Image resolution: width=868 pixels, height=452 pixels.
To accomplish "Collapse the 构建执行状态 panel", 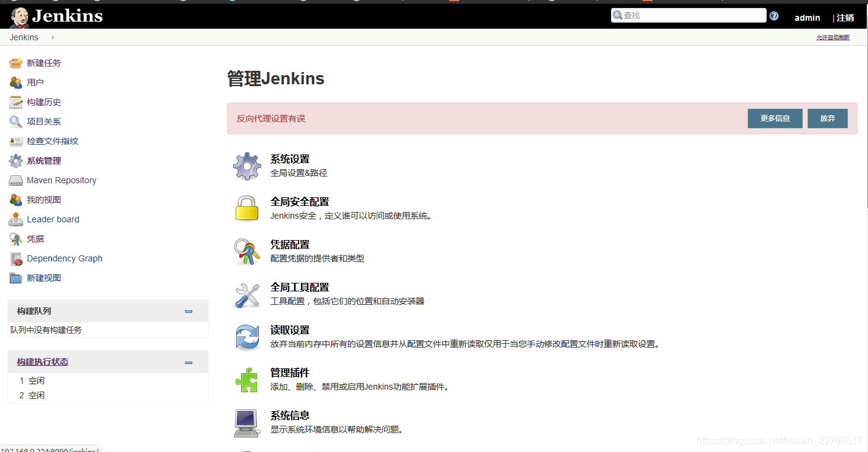I will (x=189, y=362).
